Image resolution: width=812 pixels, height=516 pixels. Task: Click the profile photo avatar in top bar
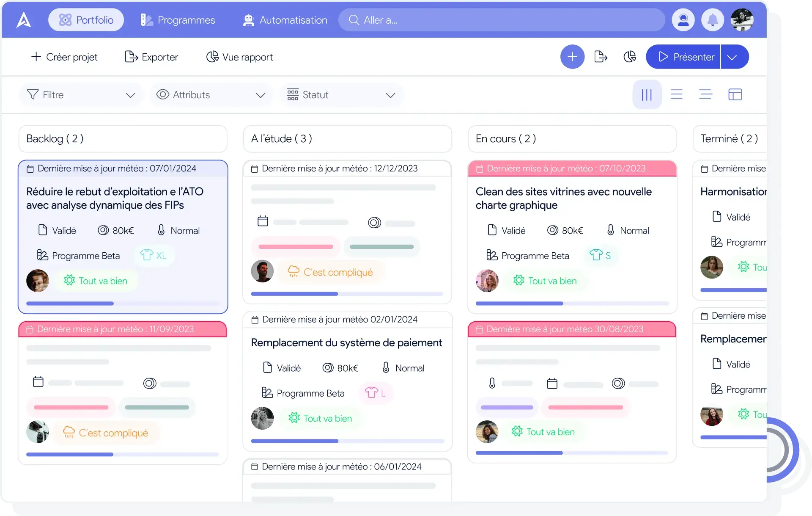click(x=742, y=20)
